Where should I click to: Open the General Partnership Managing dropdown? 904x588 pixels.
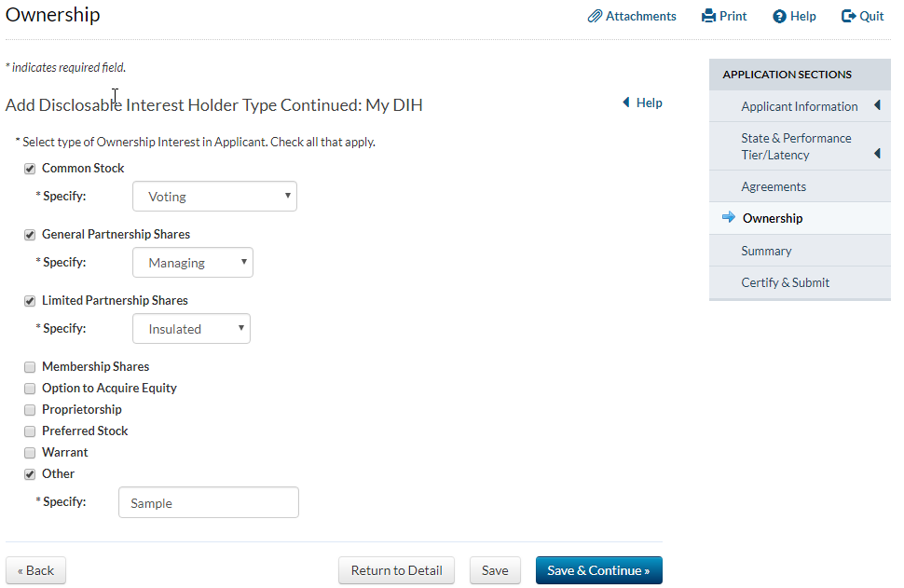193,263
